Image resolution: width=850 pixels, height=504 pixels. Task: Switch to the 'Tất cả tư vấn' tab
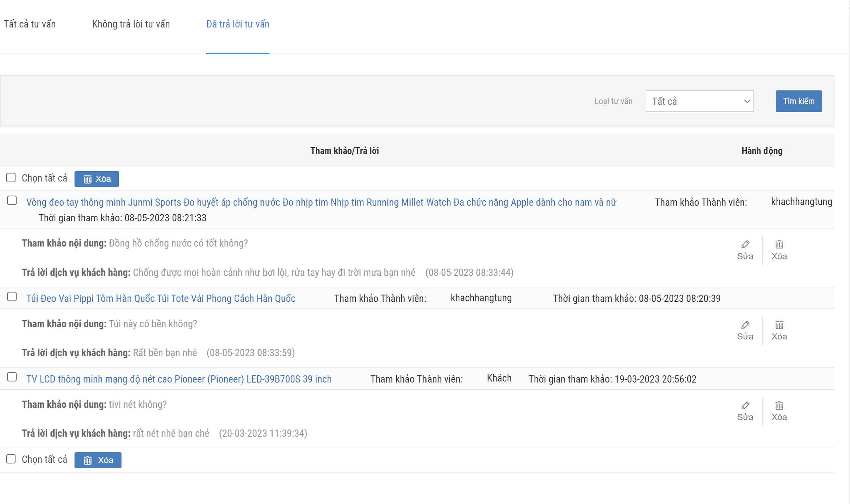click(x=30, y=24)
